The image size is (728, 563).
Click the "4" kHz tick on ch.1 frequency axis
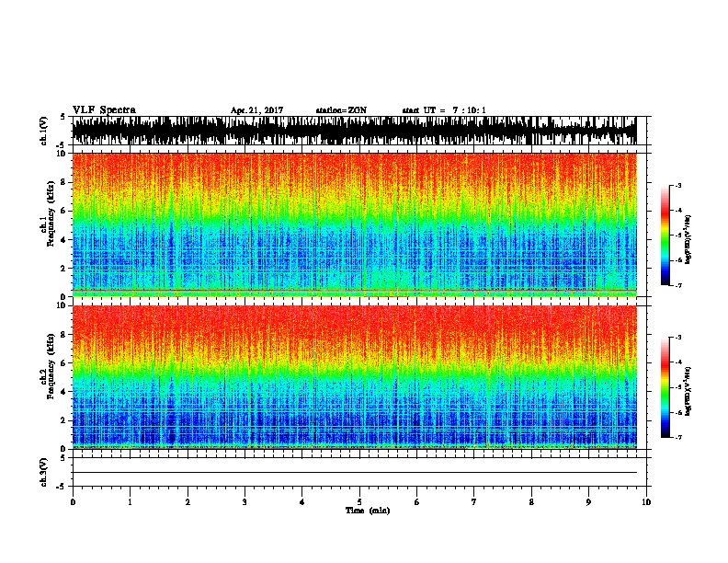[63, 240]
